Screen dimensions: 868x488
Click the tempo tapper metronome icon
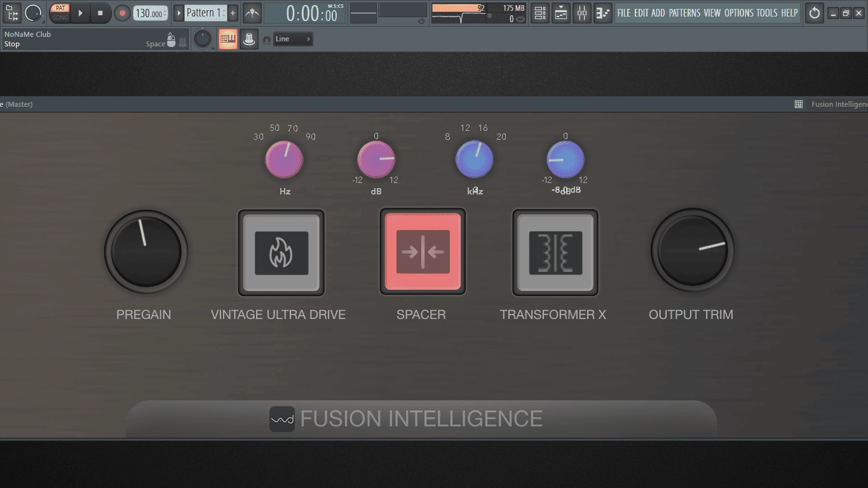(252, 13)
